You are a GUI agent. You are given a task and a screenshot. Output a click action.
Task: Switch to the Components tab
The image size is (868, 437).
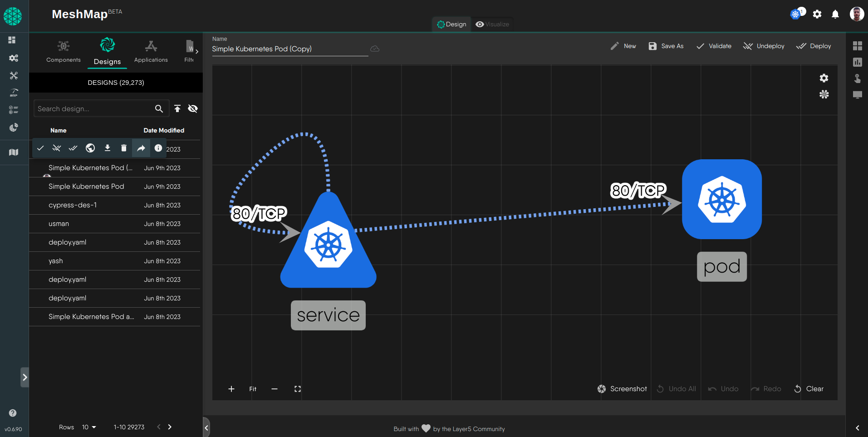(63, 51)
